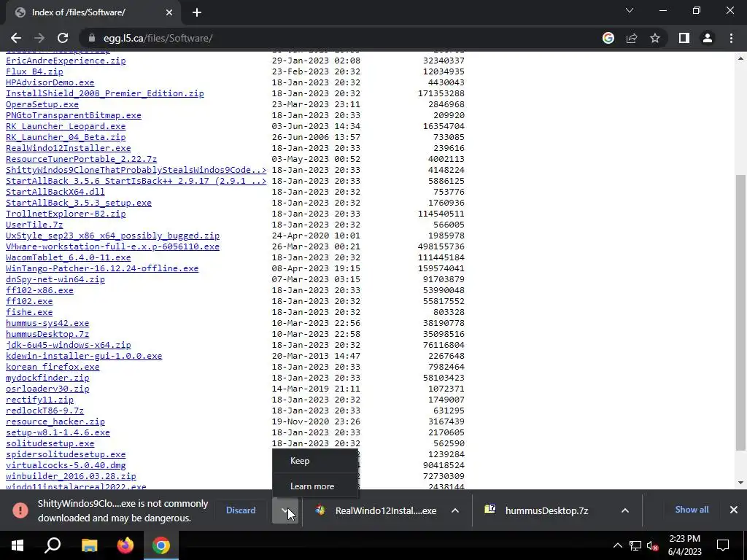Open a new tab with the plus button
The image size is (747, 560).
pos(197,12)
